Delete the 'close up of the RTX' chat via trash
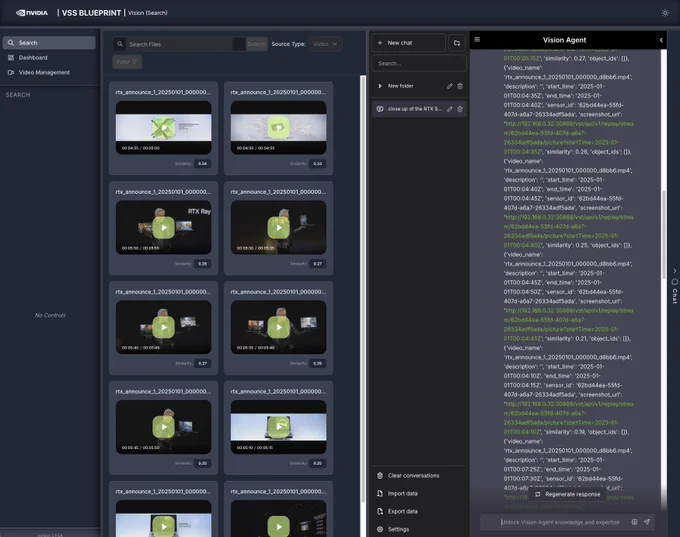Image resolution: width=680 pixels, height=537 pixels. [x=460, y=109]
